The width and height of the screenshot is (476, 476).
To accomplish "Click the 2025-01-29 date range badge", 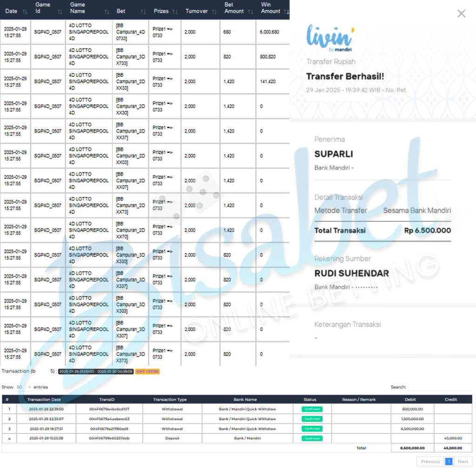I will [96, 371].
